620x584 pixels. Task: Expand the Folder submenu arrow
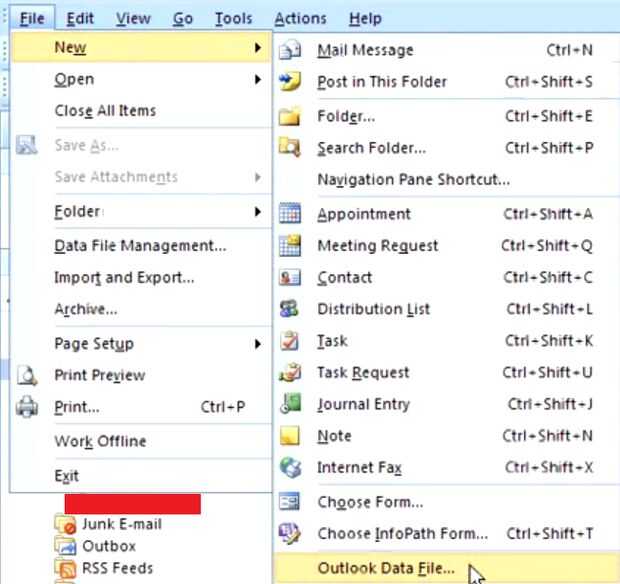[258, 212]
